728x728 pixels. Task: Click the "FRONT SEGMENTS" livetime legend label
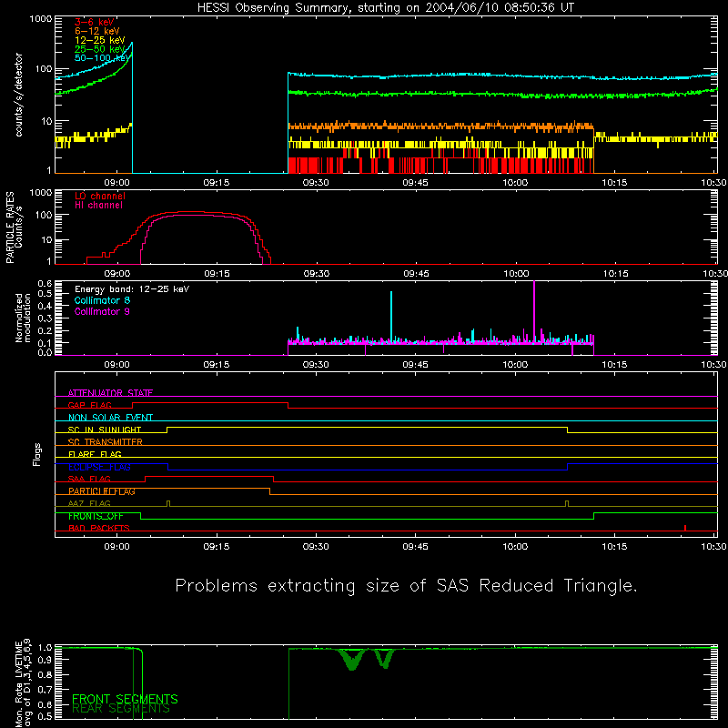click(x=125, y=699)
